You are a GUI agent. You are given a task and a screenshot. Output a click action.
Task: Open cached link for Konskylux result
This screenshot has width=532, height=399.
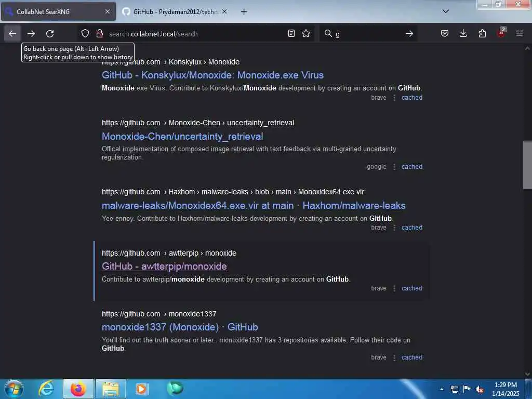(x=412, y=98)
